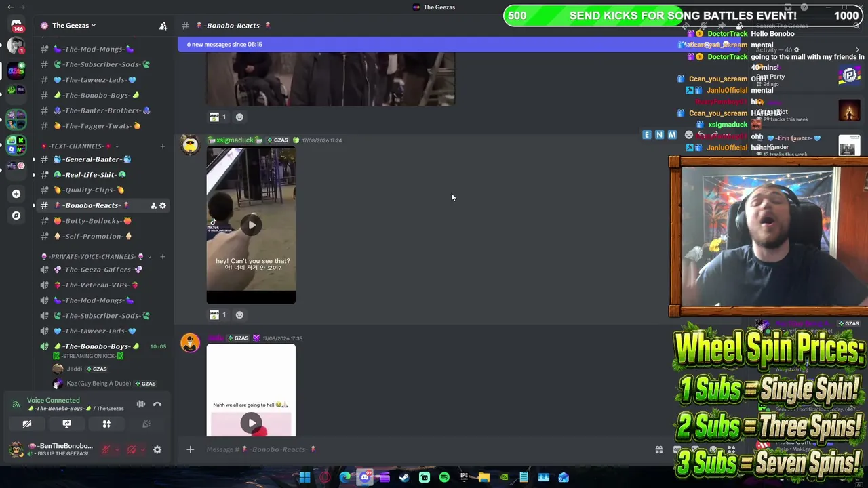Undeafen your headphones
This screenshot has width=868, height=488.
[132, 449]
